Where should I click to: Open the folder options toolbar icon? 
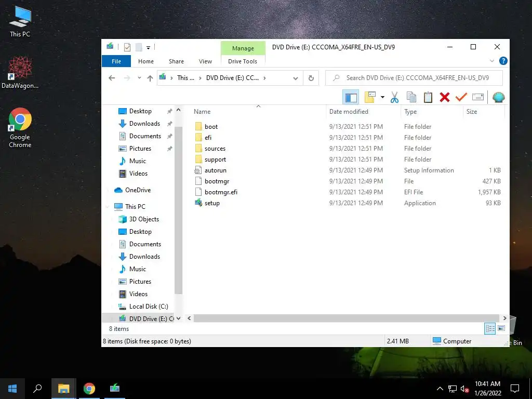click(369, 97)
